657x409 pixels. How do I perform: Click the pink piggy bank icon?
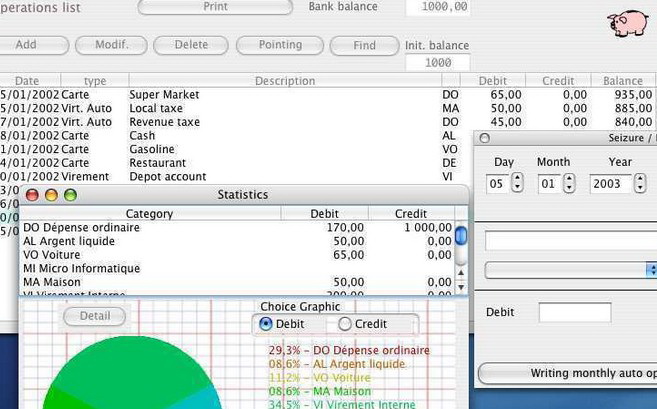(628, 23)
